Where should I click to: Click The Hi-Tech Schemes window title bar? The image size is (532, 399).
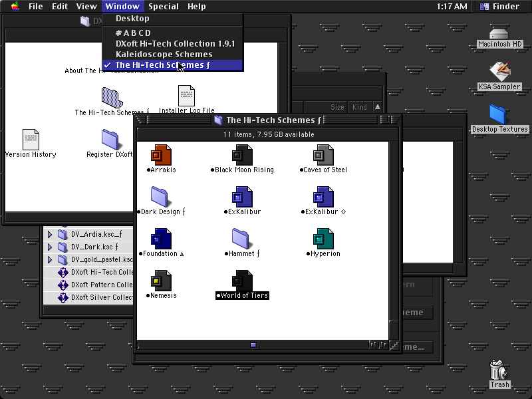click(269, 120)
